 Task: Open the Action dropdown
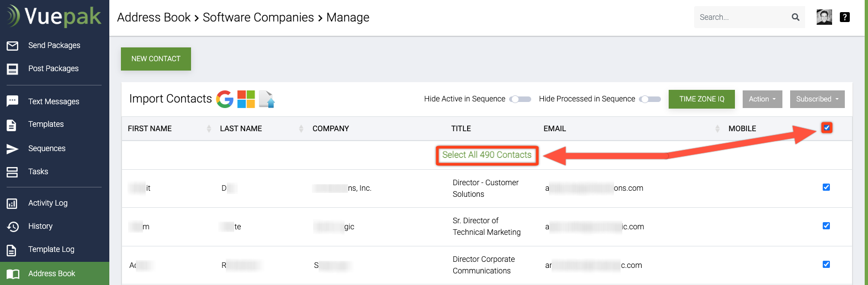763,99
